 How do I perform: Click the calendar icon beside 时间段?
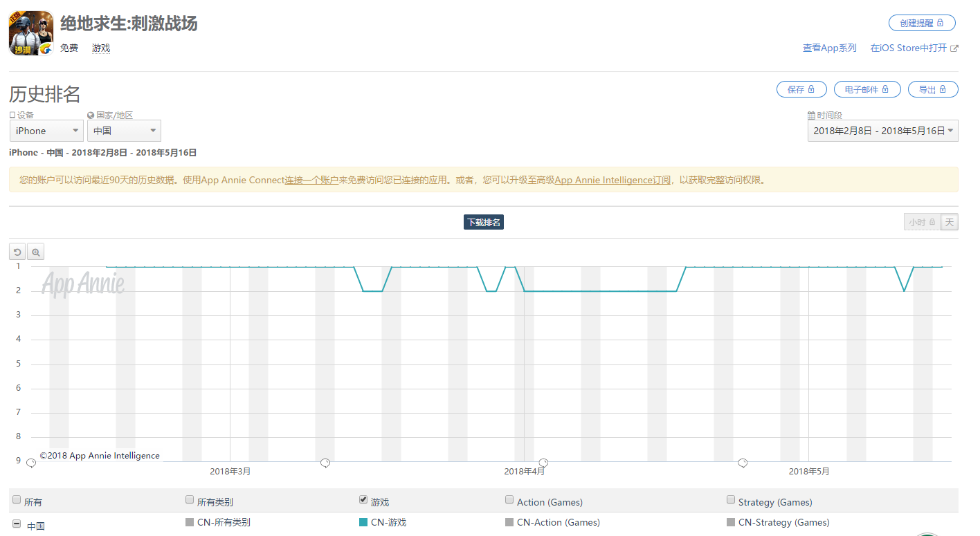pos(812,115)
